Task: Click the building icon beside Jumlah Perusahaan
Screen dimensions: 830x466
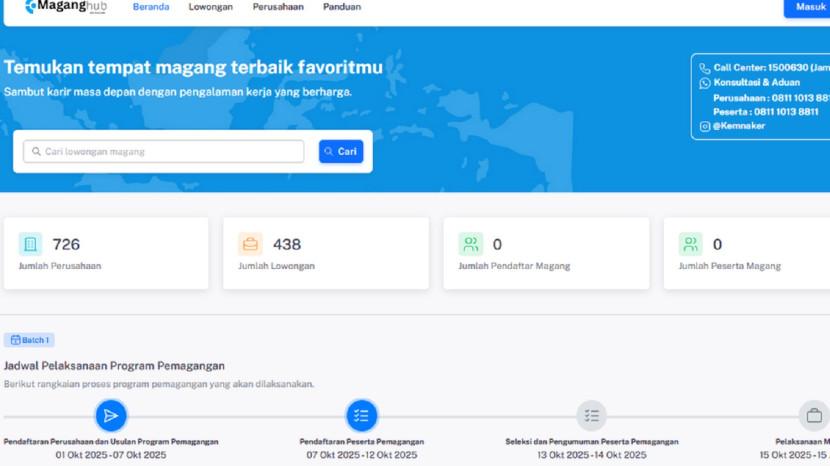Action: coord(30,244)
